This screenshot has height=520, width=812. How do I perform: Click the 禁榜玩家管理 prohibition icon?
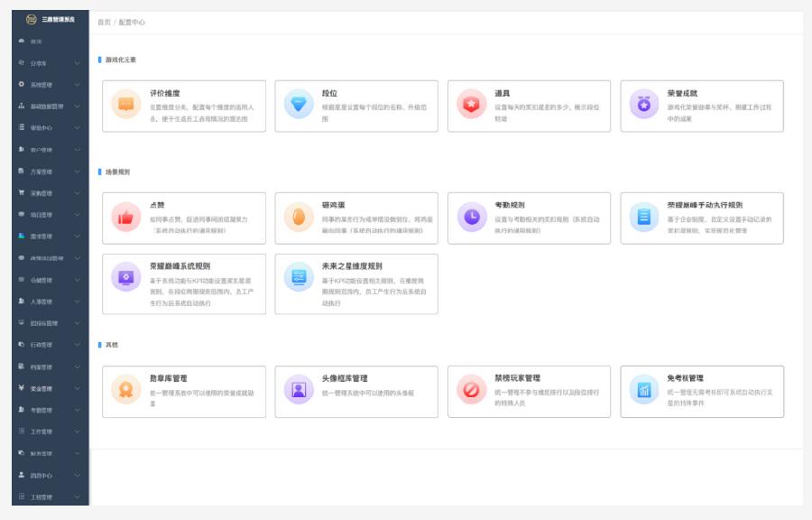[x=471, y=390]
